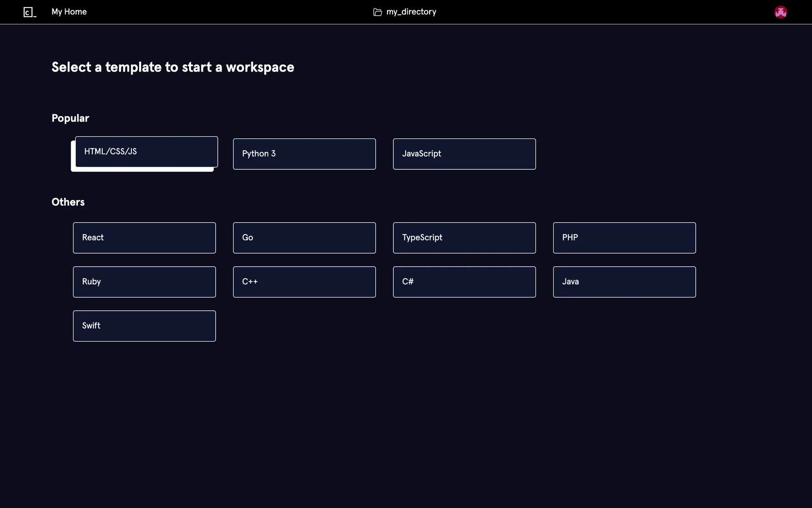This screenshot has width=812, height=508.
Task: Go to My Home
Action: pos(69,12)
